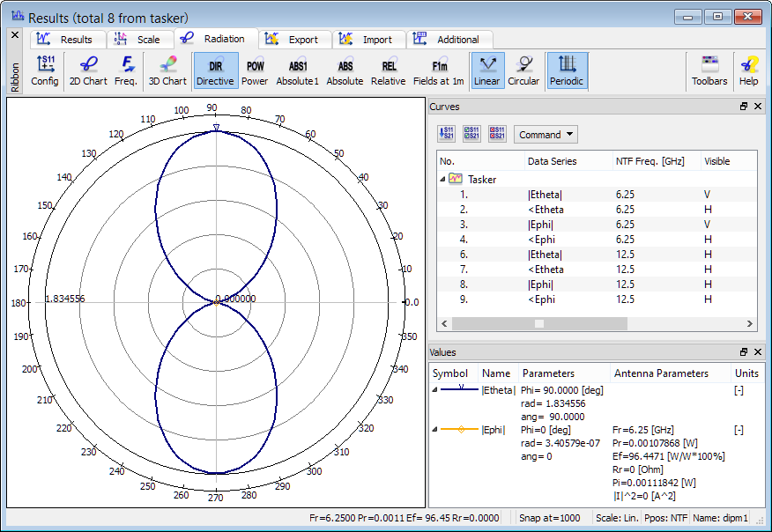Collapse the |Etheta| entry in Values
Screen dimensions: 772x532
click(434, 390)
